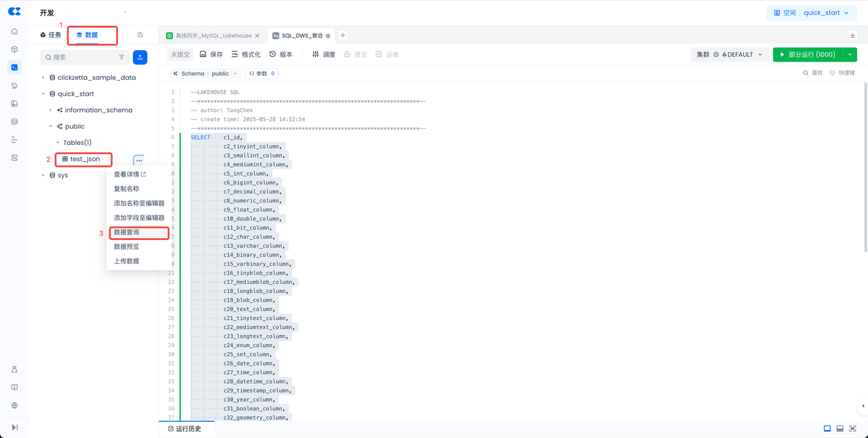Click the green 部分运行 (1000) button
The height and width of the screenshot is (438, 868).
[x=807, y=54]
